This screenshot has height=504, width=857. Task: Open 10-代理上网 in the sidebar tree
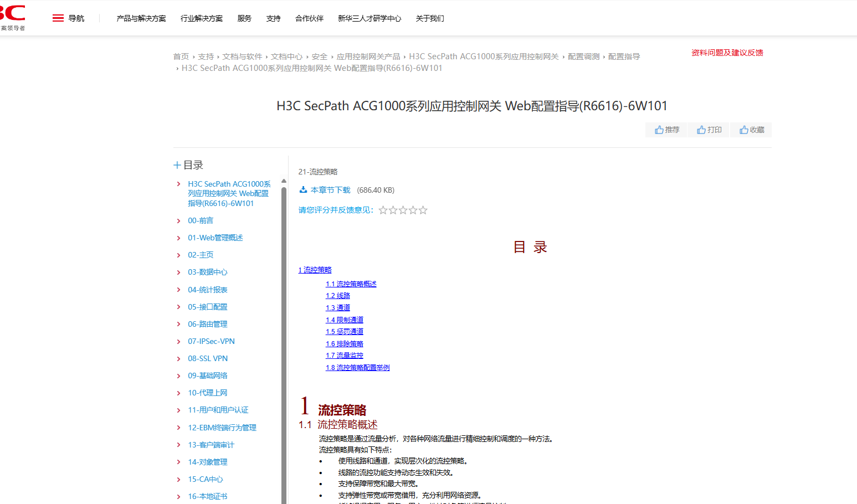coord(208,393)
